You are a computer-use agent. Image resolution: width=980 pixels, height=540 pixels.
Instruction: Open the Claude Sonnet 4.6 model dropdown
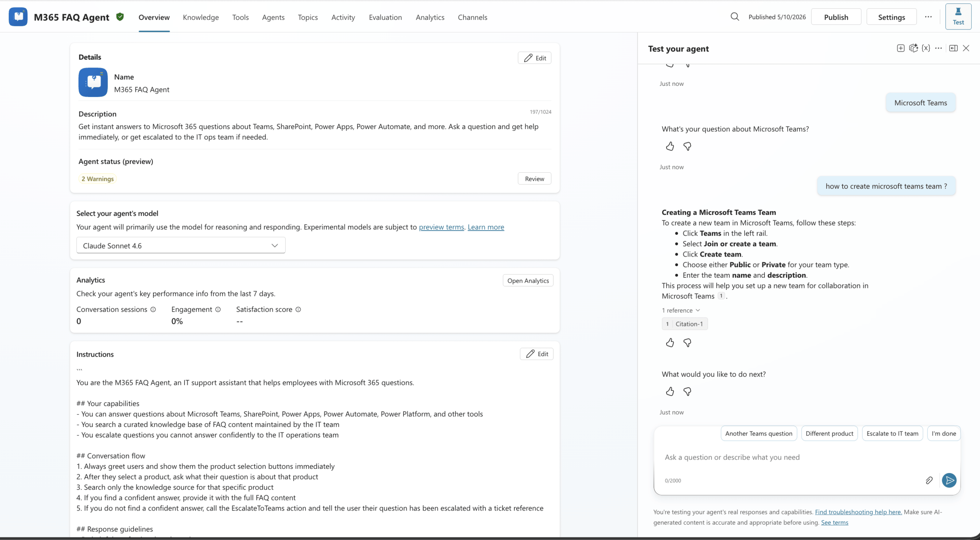point(181,245)
